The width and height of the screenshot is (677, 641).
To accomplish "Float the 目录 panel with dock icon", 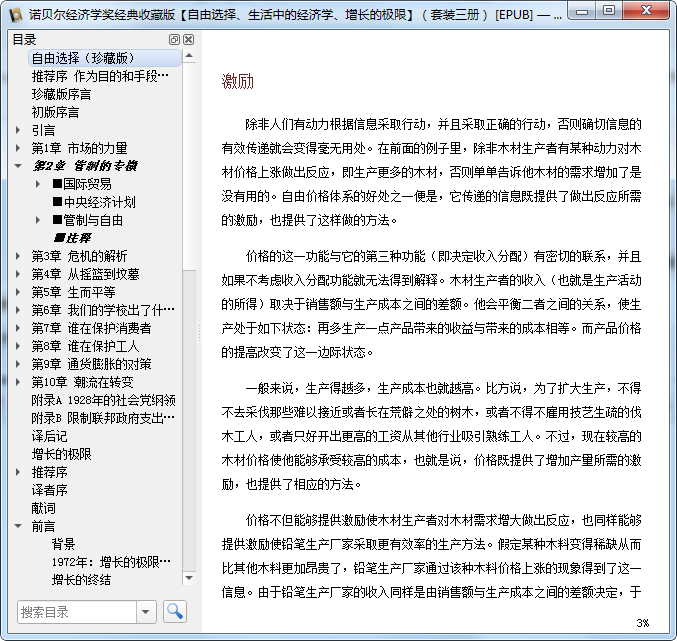I will click(x=174, y=40).
